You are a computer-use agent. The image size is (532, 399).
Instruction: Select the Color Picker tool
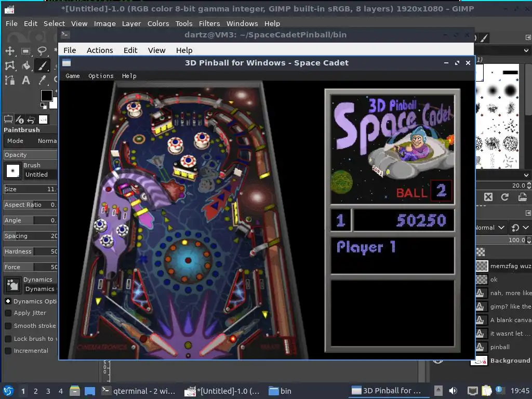pos(42,80)
